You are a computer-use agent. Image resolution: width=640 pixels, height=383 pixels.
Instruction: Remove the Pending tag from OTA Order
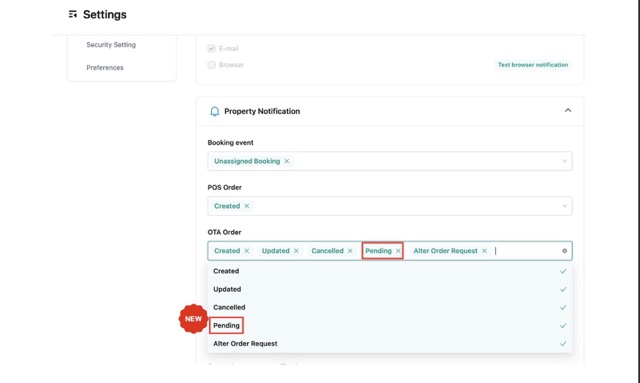pyautogui.click(x=398, y=251)
